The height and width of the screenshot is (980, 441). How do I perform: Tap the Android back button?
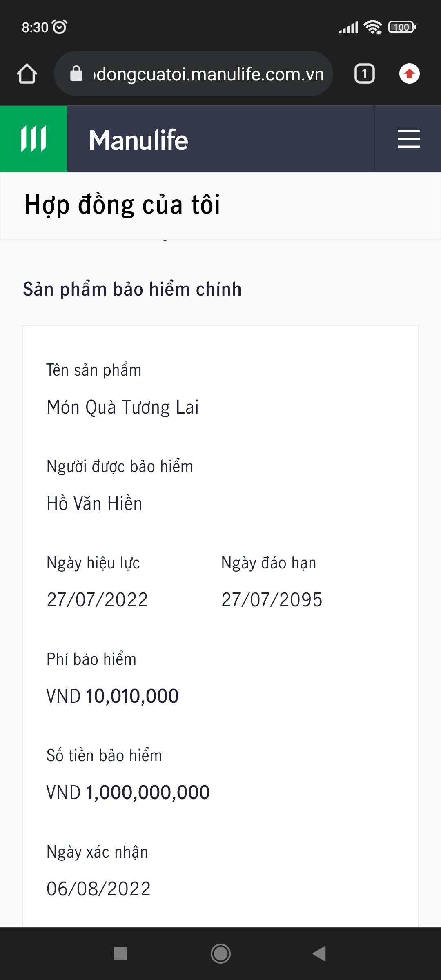tap(319, 953)
